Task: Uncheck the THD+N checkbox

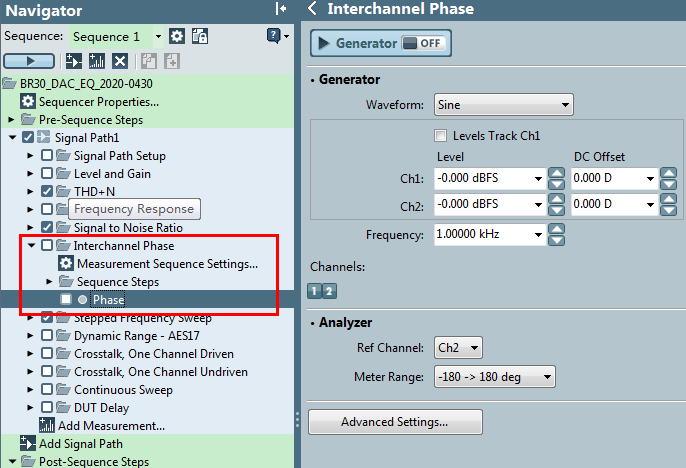Action: (47, 191)
